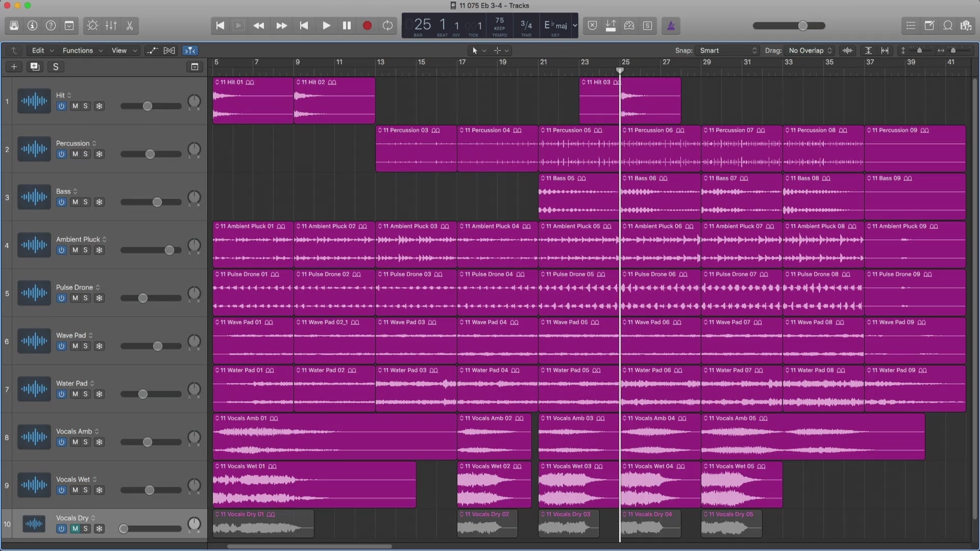Screen dimensions: 980x551
Task: Toggle Cycle mode in the transport
Action: tap(387, 26)
